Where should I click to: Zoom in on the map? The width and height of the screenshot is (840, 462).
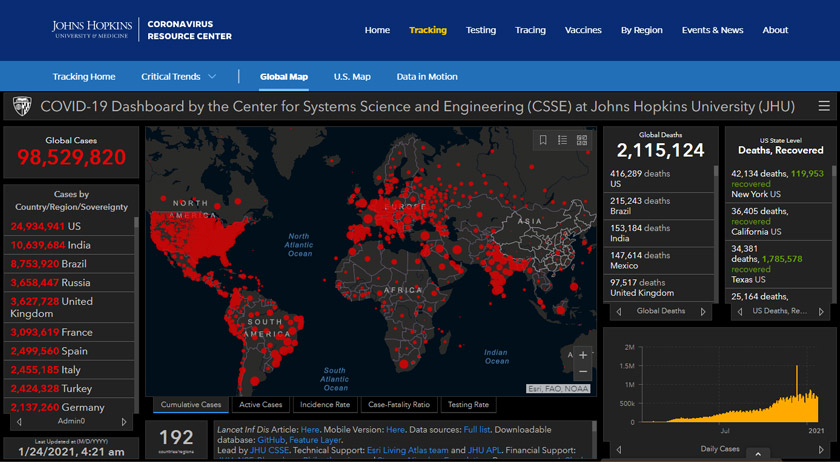583,355
